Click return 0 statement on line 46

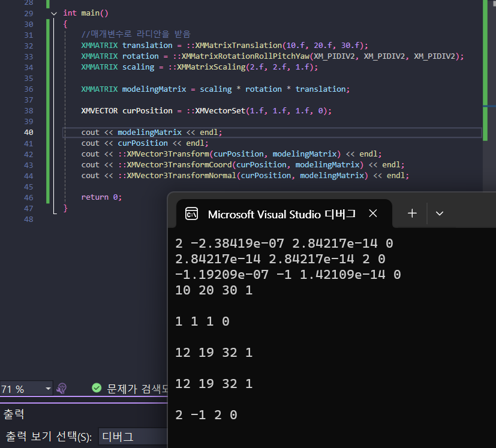coord(101,197)
